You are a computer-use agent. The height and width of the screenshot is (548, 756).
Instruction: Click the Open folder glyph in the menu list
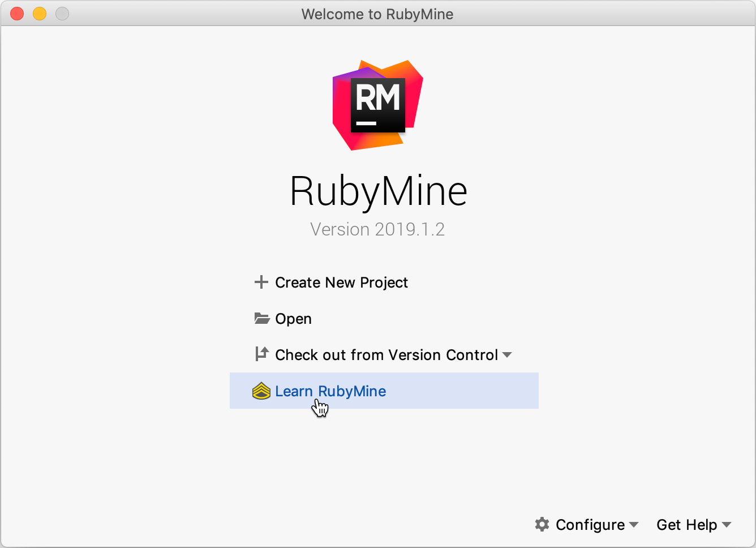[x=261, y=318]
